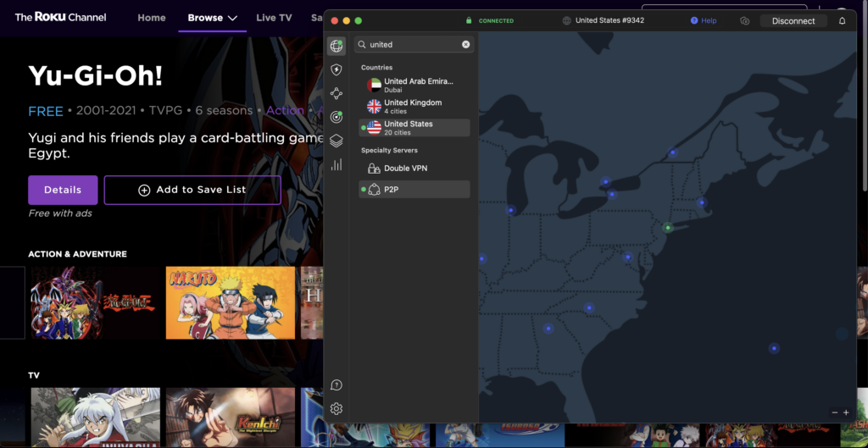
Task: Open the server map globe sidebar icon
Action: 336,46
